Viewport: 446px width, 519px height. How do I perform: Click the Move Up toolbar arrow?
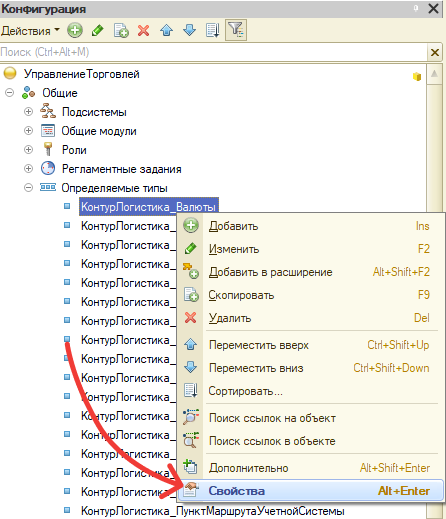click(x=167, y=30)
